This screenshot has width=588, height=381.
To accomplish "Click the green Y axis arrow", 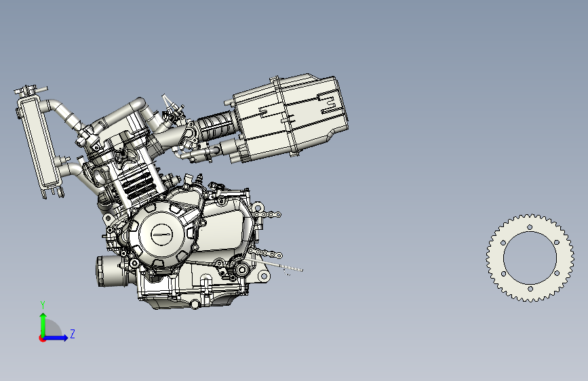I will click(x=43, y=325).
